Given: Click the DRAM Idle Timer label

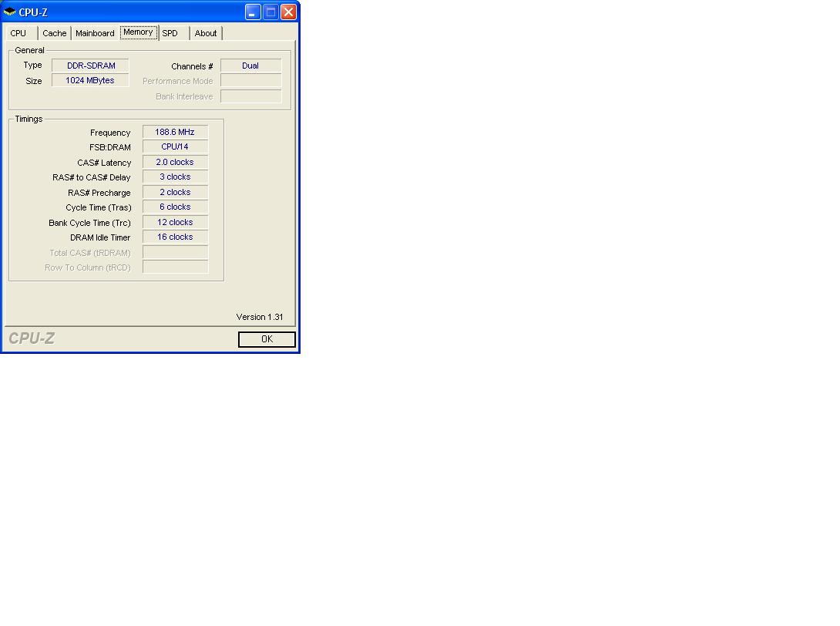Looking at the screenshot, I should click(x=100, y=237).
